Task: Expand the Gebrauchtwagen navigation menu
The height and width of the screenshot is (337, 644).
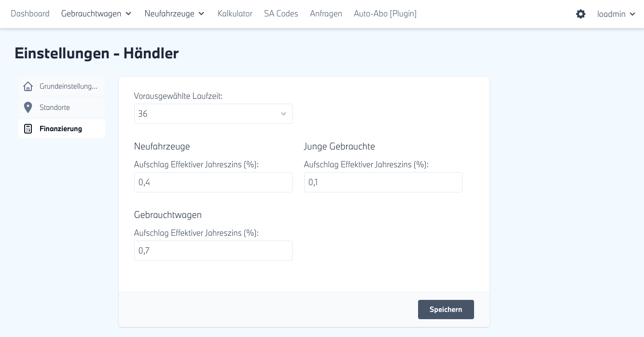Action: (x=97, y=13)
